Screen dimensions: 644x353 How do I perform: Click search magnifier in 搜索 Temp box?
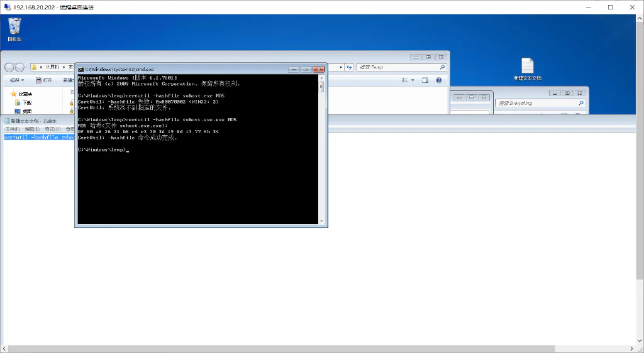tap(442, 67)
